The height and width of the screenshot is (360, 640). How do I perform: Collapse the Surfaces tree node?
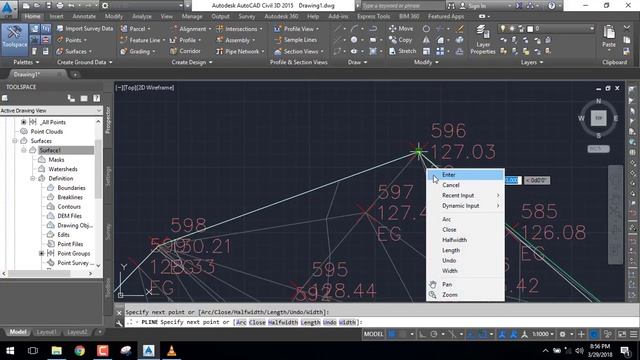(15, 141)
